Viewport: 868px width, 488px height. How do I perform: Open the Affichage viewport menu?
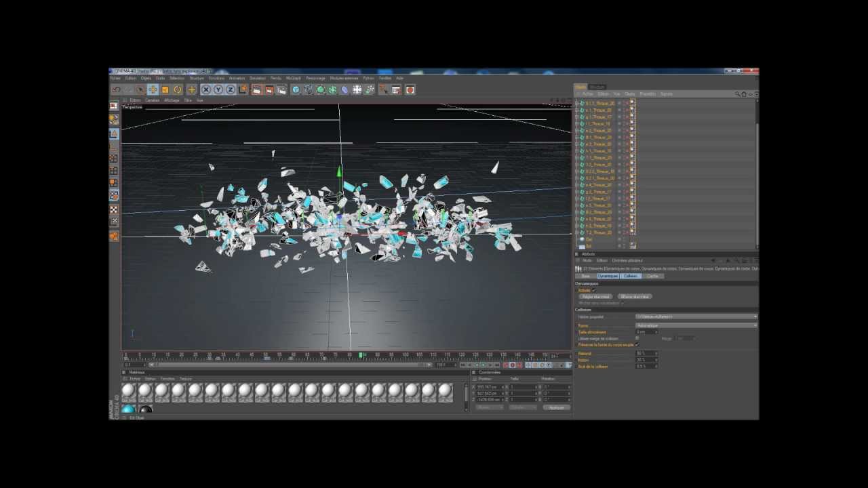[172, 100]
